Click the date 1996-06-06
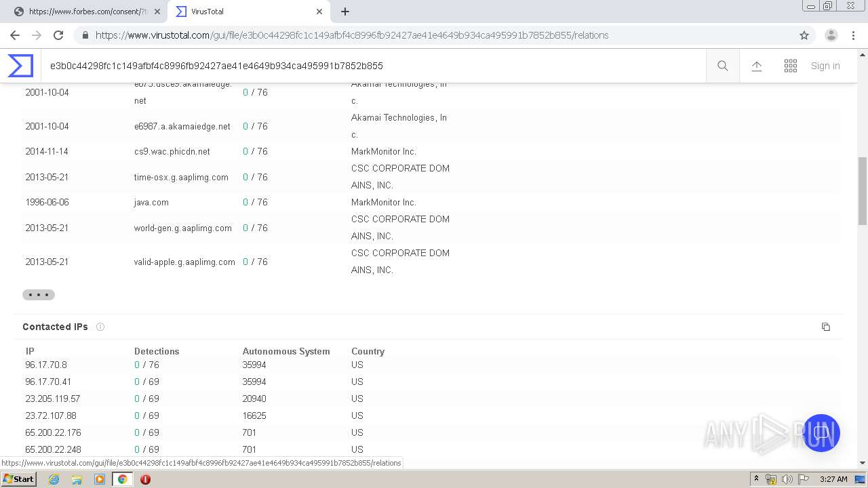868x488 pixels. 47,203
